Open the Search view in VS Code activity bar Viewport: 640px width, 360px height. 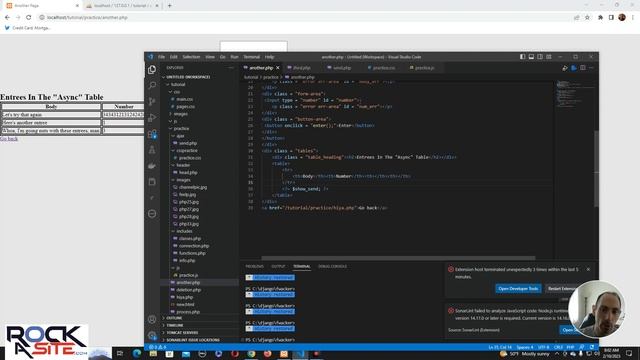click(x=152, y=85)
